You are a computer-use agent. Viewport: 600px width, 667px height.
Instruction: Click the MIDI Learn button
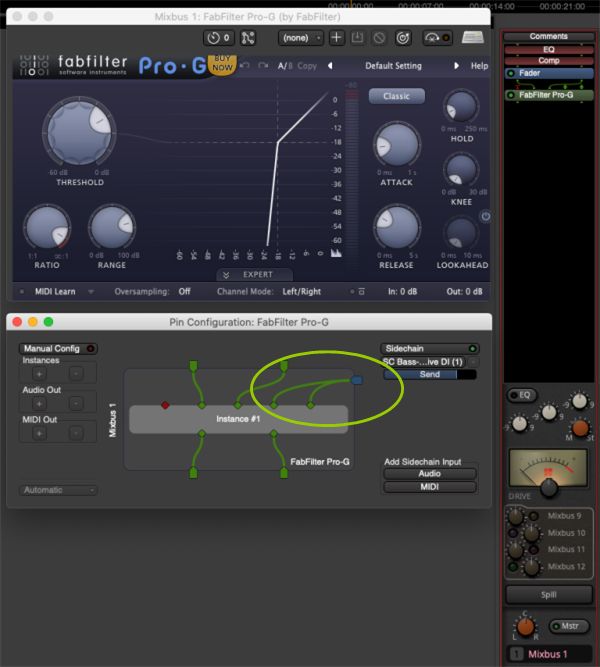[x=55, y=292]
